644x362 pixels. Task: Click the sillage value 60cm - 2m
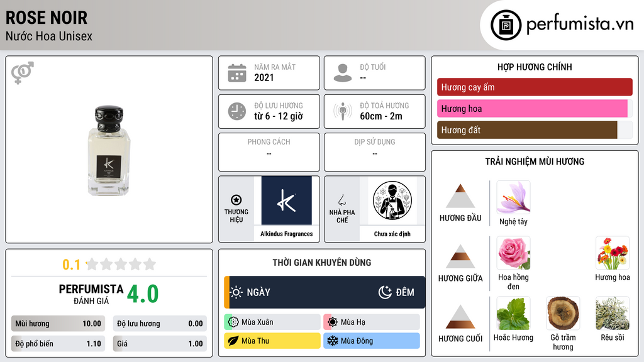tap(381, 116)
